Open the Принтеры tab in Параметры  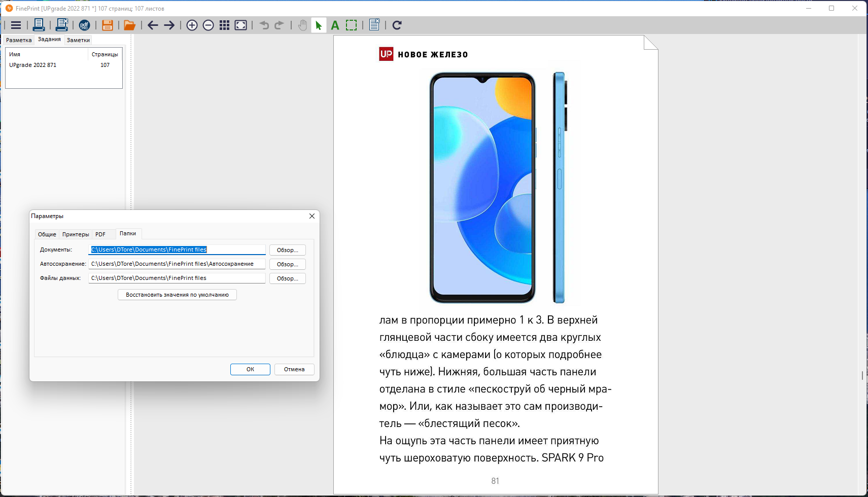pyautogui.click(x=76, y=234)
